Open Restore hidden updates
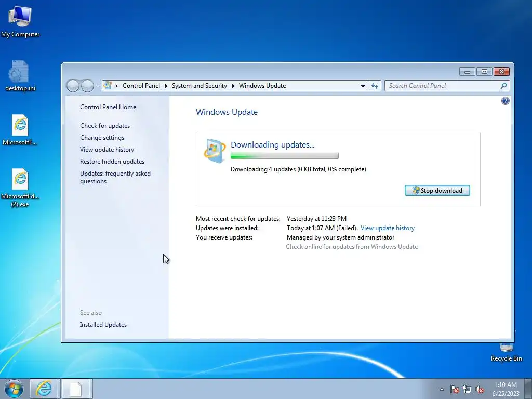Screen dimensions: 532x399 point(112,162)
